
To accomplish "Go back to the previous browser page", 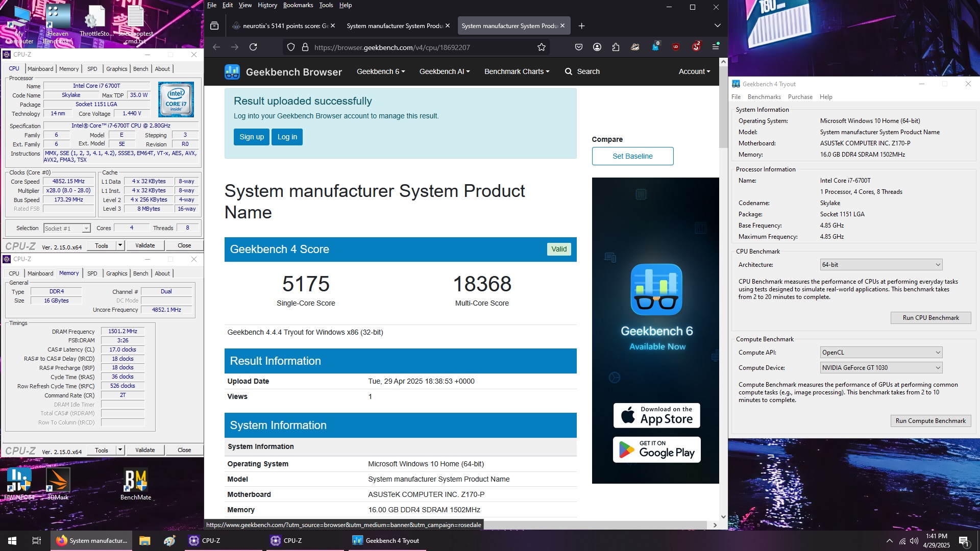I will click(216, 47).
